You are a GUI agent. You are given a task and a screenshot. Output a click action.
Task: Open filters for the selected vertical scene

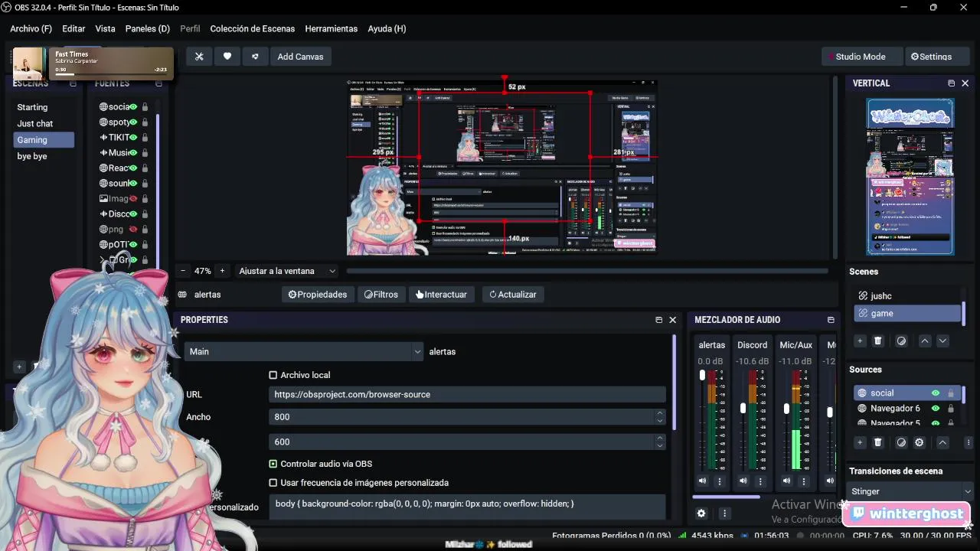point(901,341)
